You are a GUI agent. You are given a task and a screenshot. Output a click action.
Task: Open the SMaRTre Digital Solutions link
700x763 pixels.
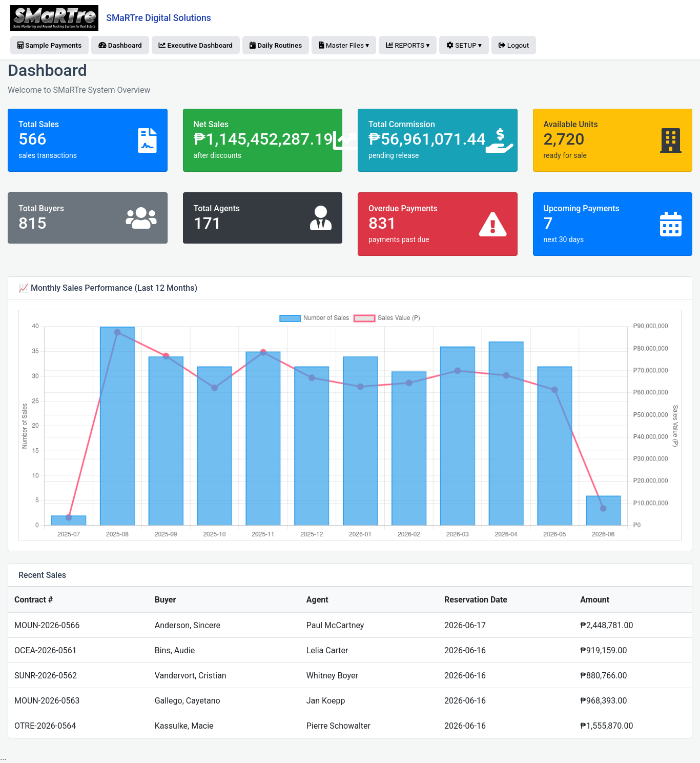click(158, 18)
